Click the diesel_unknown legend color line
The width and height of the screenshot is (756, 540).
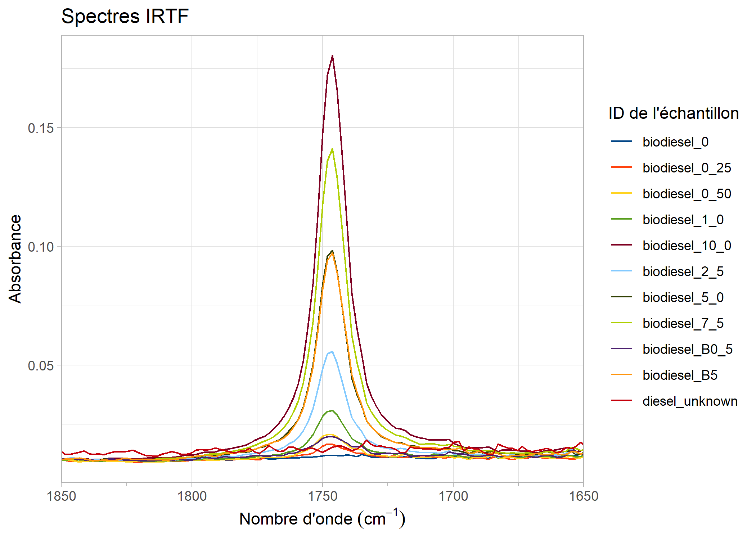[x=621, y=401]
